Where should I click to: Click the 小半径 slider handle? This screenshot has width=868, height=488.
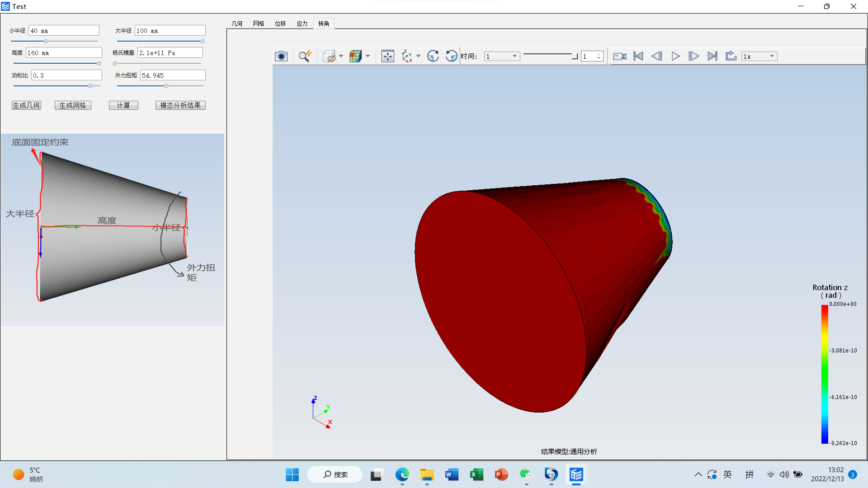click(46, 42)
